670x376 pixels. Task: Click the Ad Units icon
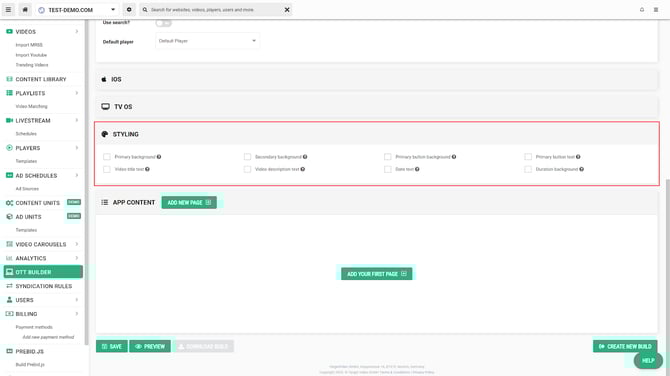coord(9,217)
